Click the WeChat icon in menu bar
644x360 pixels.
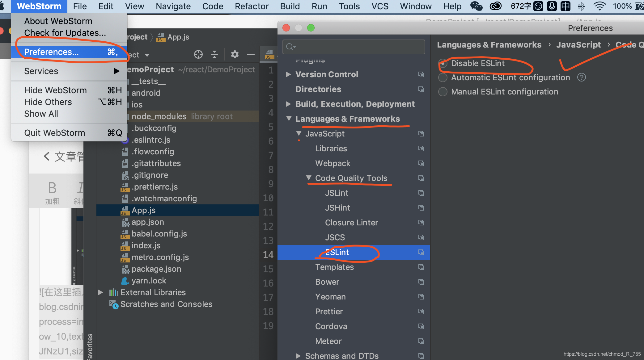tap(476, 6)
